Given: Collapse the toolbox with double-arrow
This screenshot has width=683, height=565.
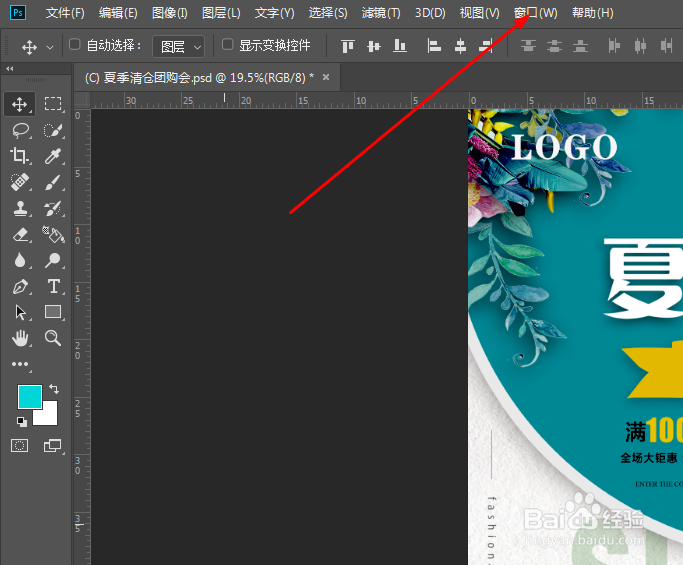Looking at the screenshot, I should (x=10, y=68).
